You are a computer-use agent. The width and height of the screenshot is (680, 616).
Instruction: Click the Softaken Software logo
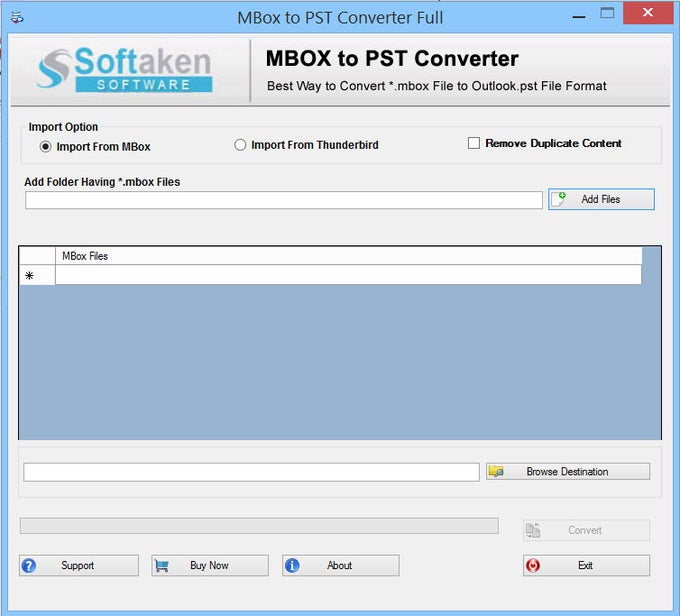click(124, 69)
